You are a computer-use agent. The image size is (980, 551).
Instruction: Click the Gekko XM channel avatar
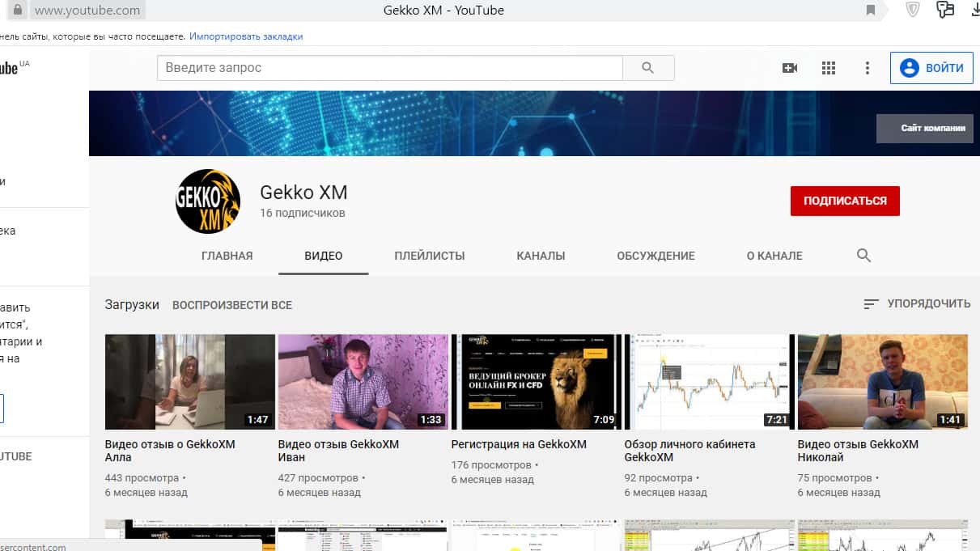208,201
